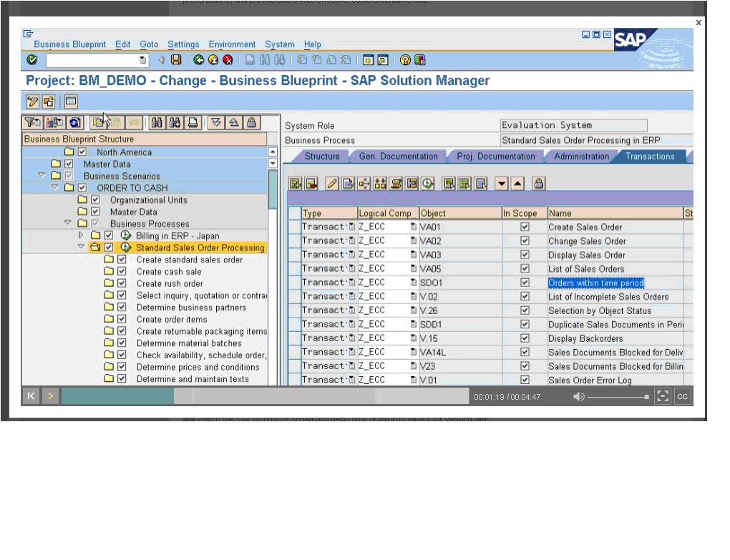
Task: Open the Environment menu
Action: coord(232,44)
